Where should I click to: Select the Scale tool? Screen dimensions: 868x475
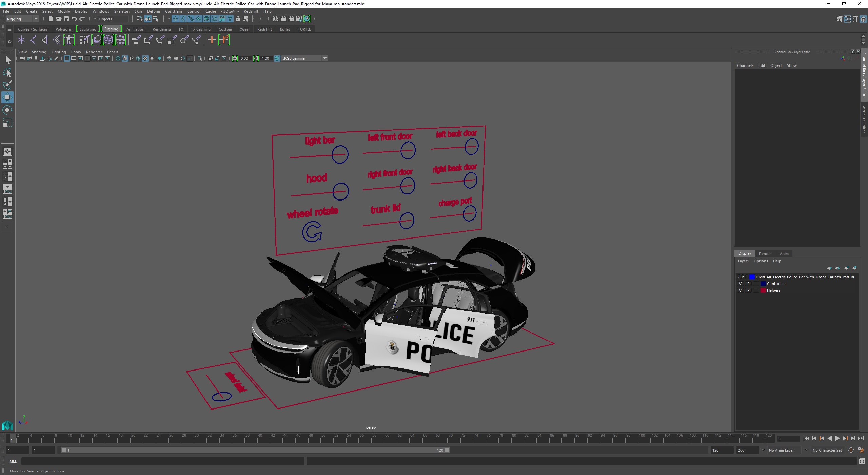tap(7, 122)
